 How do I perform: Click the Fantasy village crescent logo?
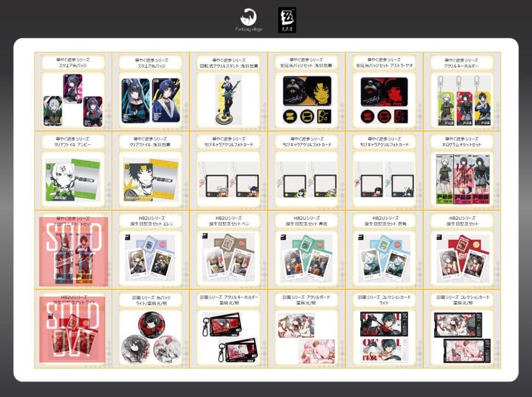click(x=249, y=20)
